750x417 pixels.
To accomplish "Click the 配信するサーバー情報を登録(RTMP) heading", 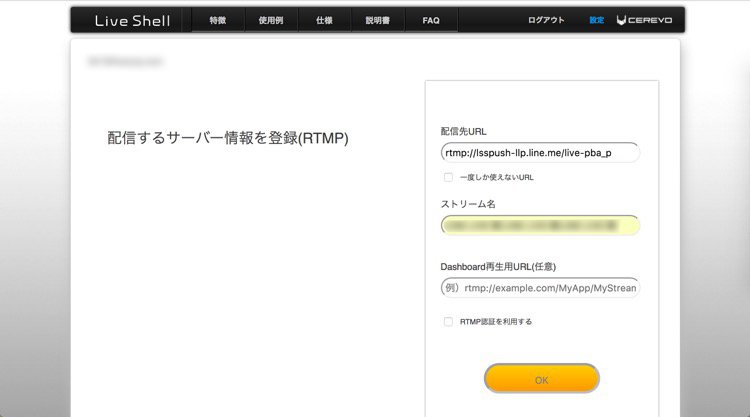I will (x=228, y=138).
